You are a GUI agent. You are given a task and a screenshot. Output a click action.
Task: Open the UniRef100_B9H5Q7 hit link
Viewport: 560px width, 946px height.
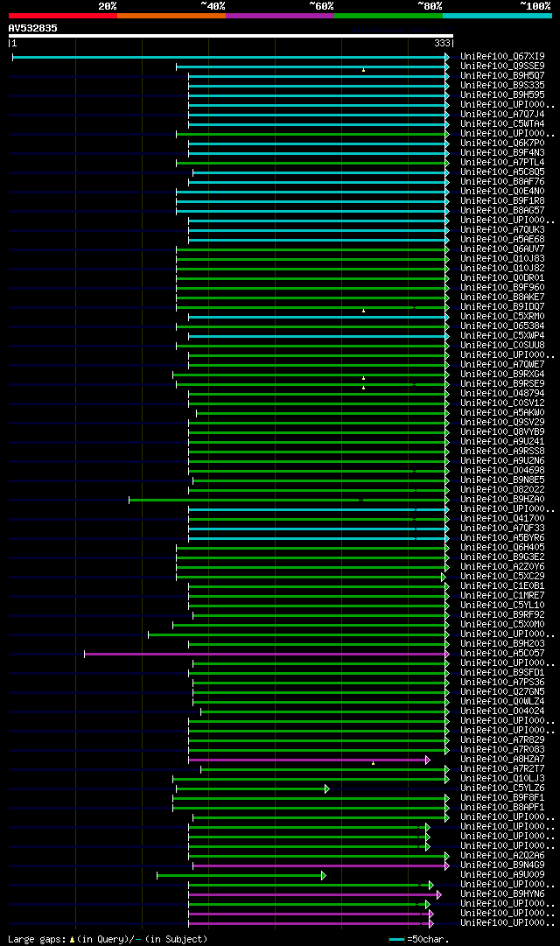coord(502,76)
